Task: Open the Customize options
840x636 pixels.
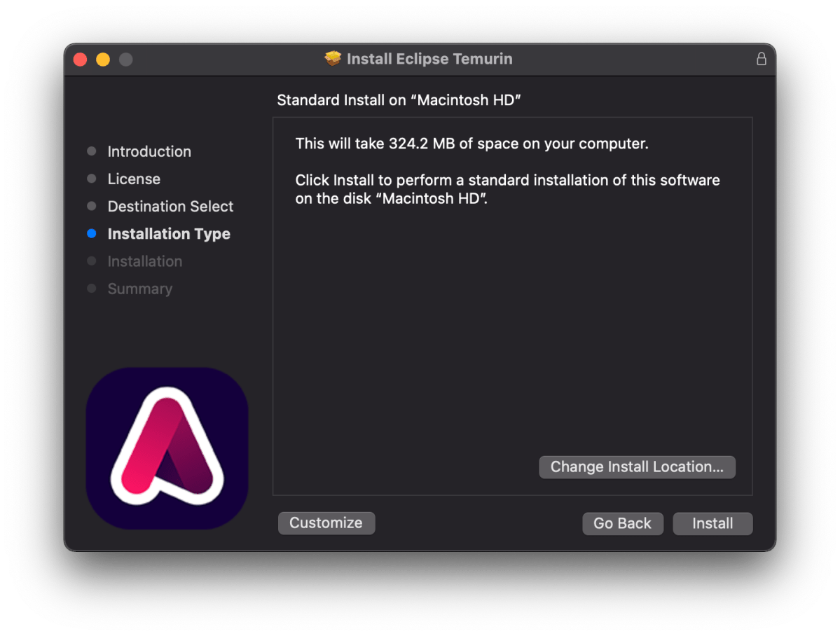Action: (x=326, y=523)
